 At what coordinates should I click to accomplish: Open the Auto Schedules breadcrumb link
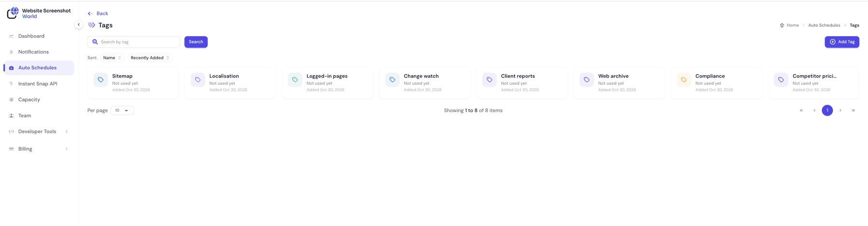(824, 25)
